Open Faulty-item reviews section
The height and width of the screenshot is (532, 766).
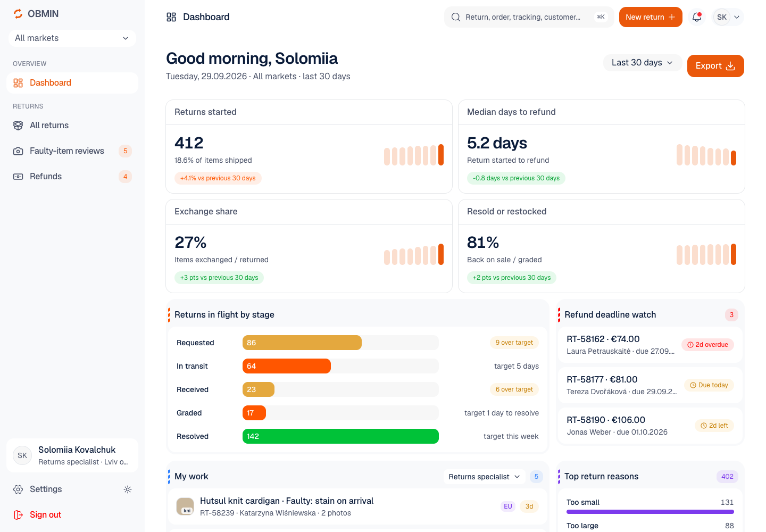[x=72, y=151]
